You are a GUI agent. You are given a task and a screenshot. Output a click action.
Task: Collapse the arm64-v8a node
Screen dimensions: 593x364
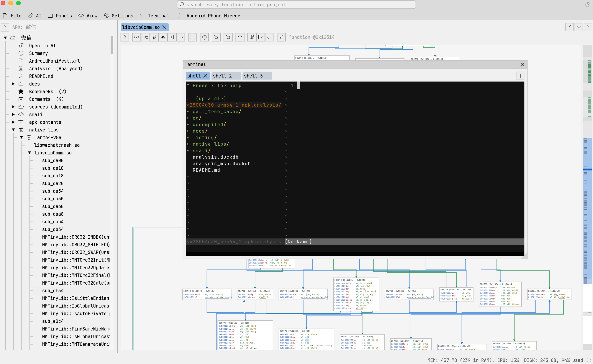(x=21, y=137)
